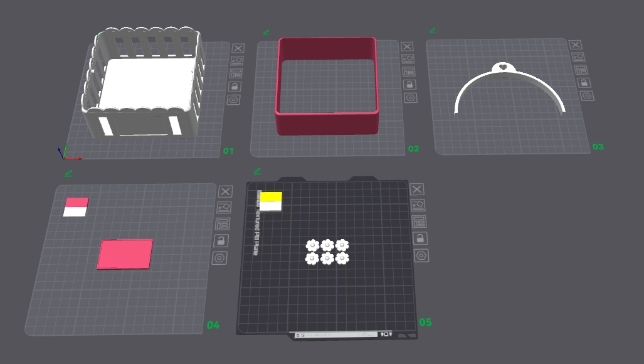This screenshot has width=644, height=364.
Task: Open plate 02 settings hexagon icon
Action: (x=410, y=98)
